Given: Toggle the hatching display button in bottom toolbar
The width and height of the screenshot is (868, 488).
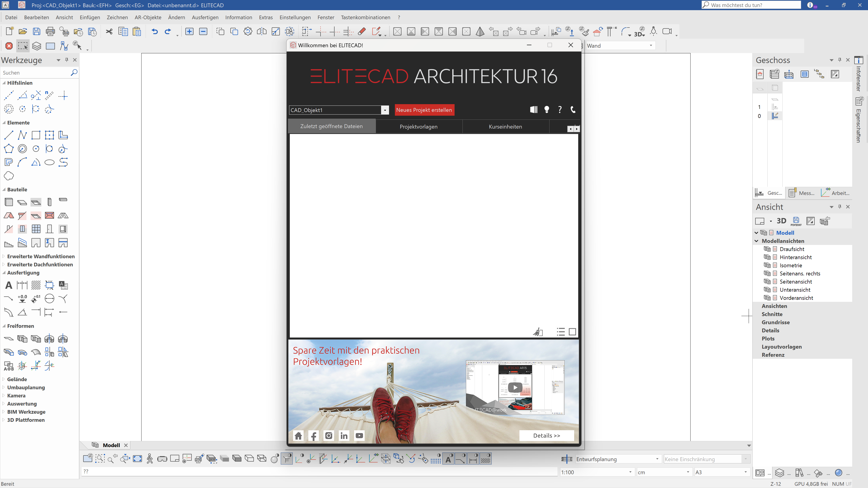Looking at the screenshot, I should click(x=486, y=458).
